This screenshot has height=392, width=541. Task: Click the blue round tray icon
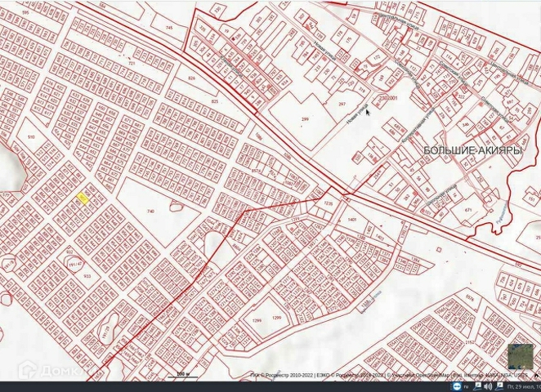tap(456, 385)
